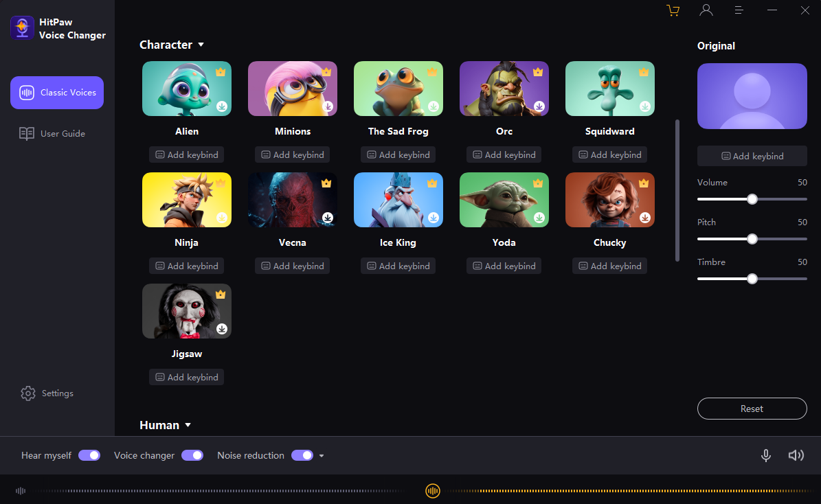Select Classic Voices tab

point(57,93)
